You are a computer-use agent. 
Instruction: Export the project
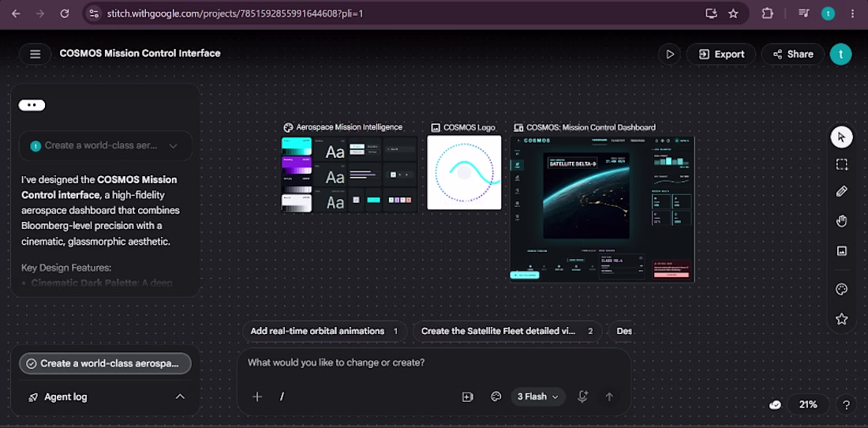(721, 54)
